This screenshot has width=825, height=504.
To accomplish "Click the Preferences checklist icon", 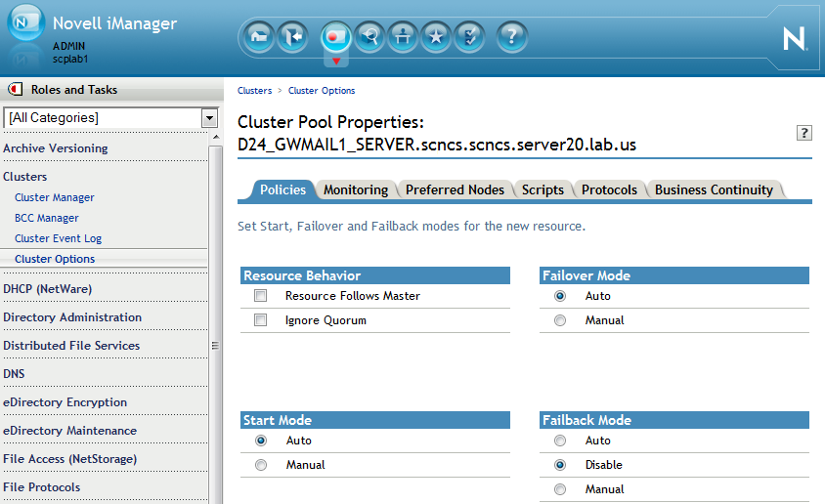I will coord(469,37).
